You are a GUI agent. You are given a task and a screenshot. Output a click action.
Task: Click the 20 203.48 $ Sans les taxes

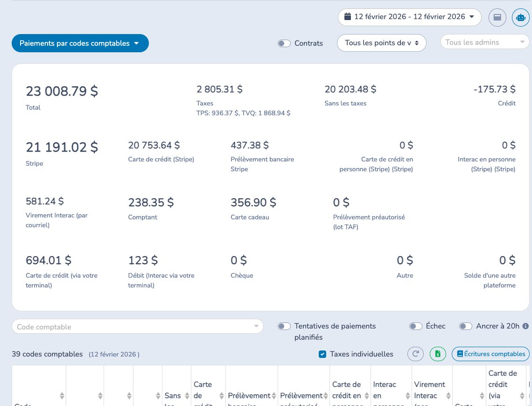tap(350, 89)
